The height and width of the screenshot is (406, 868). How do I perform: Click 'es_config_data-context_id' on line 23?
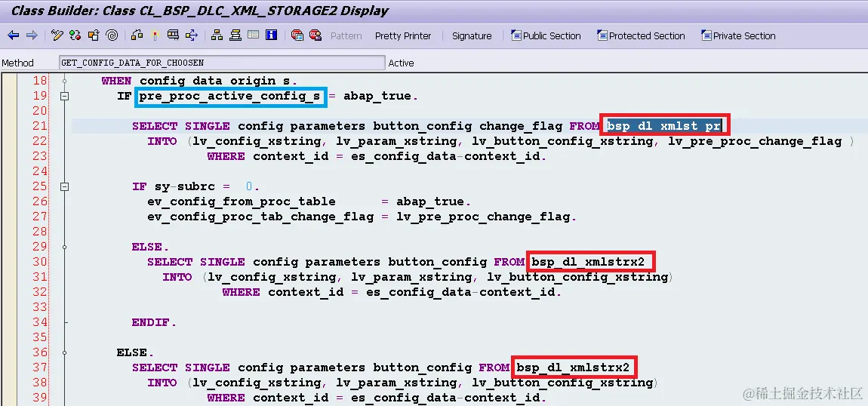coord(445,156)
